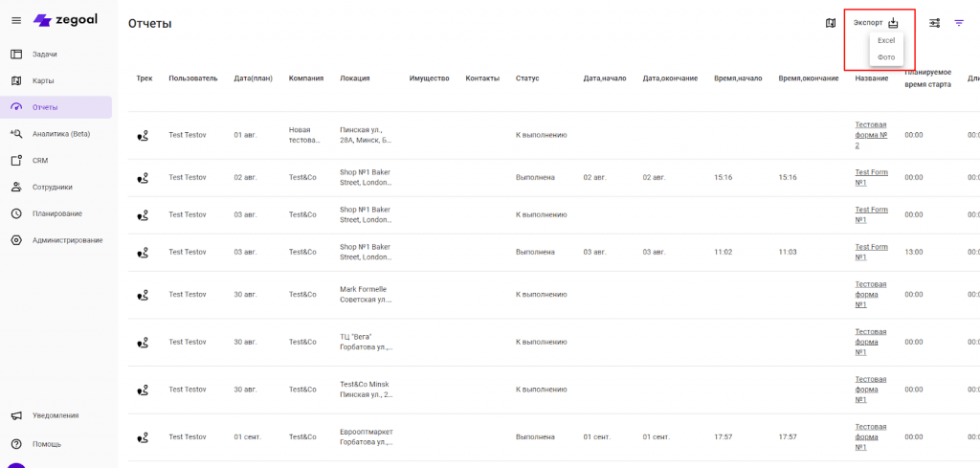Expand the Экспорт dropdown
This screenshot has width=980, height=468.
pyautogui.click(x=876, y=23)
